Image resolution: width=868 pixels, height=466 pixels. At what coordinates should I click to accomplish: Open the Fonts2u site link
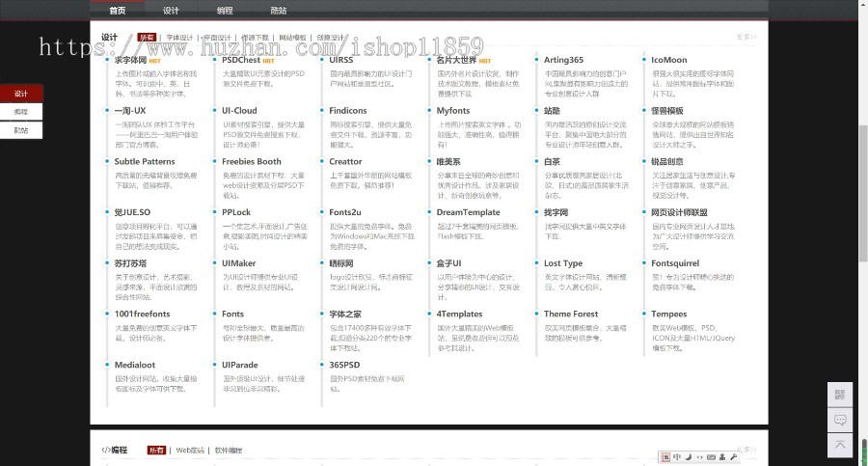[x=345, y=212]
